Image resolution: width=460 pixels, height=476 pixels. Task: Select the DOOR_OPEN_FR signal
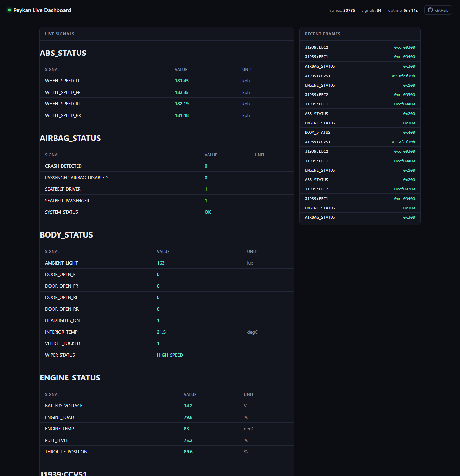point(61,286)
